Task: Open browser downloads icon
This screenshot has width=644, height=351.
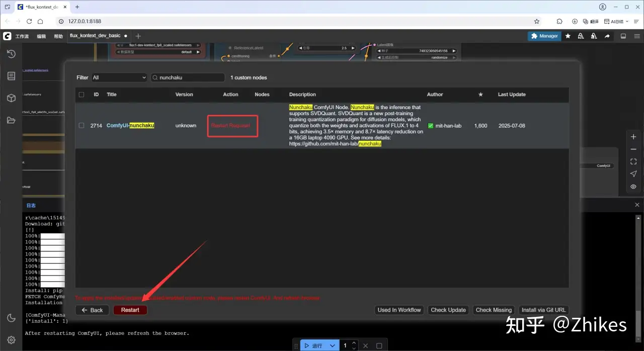Action: coord(575,22)
